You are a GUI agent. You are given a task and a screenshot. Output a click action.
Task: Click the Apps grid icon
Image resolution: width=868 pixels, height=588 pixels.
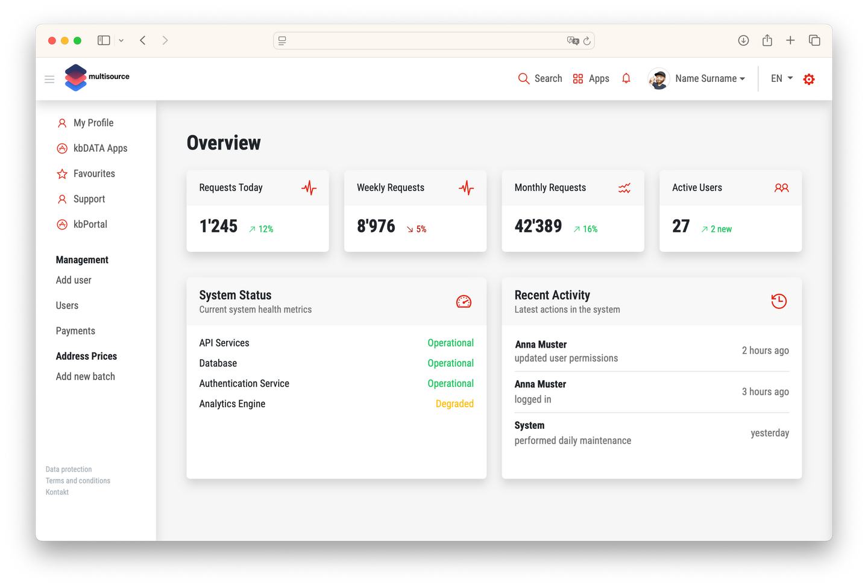click(577, 78)
